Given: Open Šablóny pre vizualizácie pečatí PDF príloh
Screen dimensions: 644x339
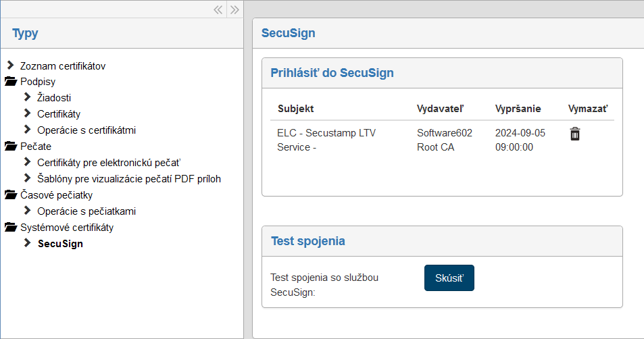Looking at the screenshot, I should (x=128, y=179).
